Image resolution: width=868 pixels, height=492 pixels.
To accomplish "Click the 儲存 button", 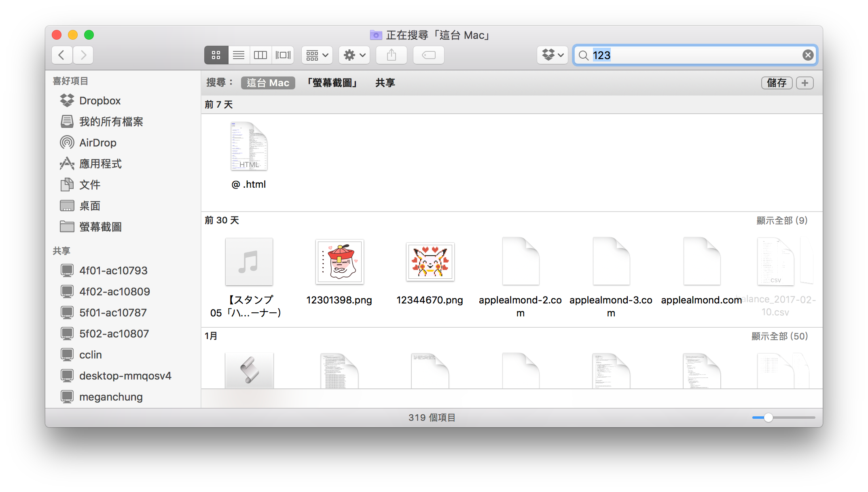I will click(777, 83).
